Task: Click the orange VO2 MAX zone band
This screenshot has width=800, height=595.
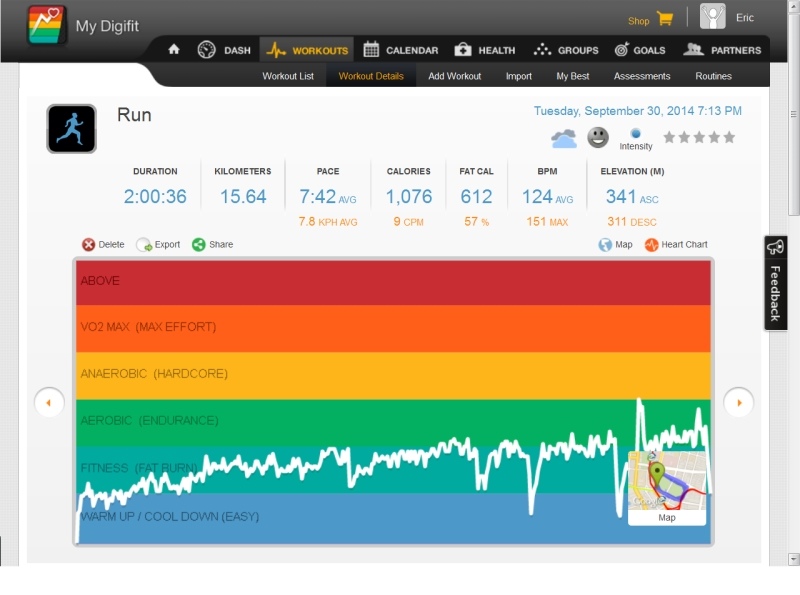Action: [393, 329]
